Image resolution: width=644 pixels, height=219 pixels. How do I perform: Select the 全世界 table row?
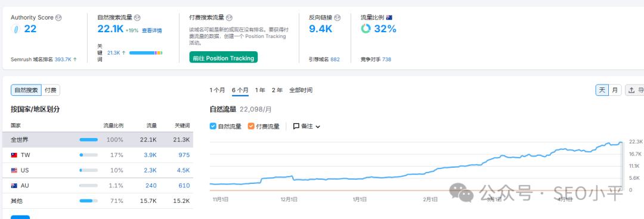(x=98, y=140)
